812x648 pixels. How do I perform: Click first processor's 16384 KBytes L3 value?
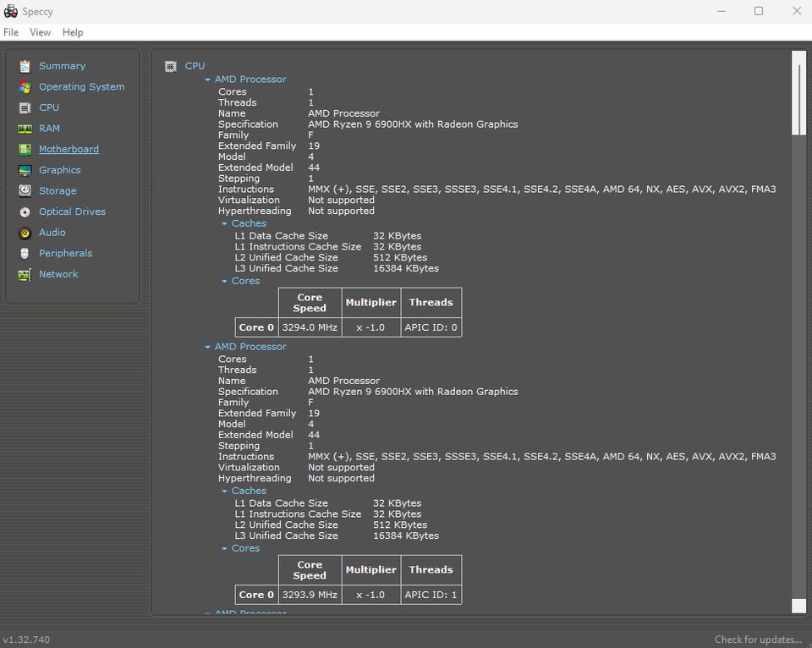[406, 268]
